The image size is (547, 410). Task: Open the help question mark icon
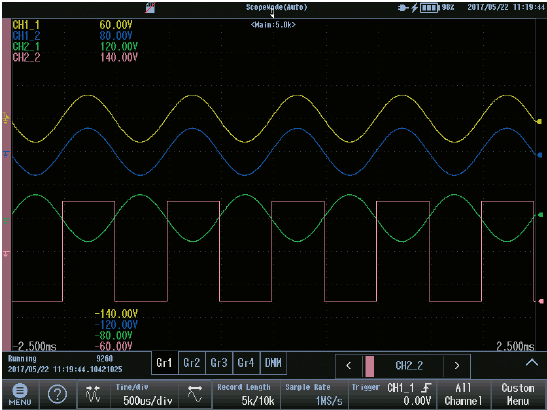[x=57, y=394]
